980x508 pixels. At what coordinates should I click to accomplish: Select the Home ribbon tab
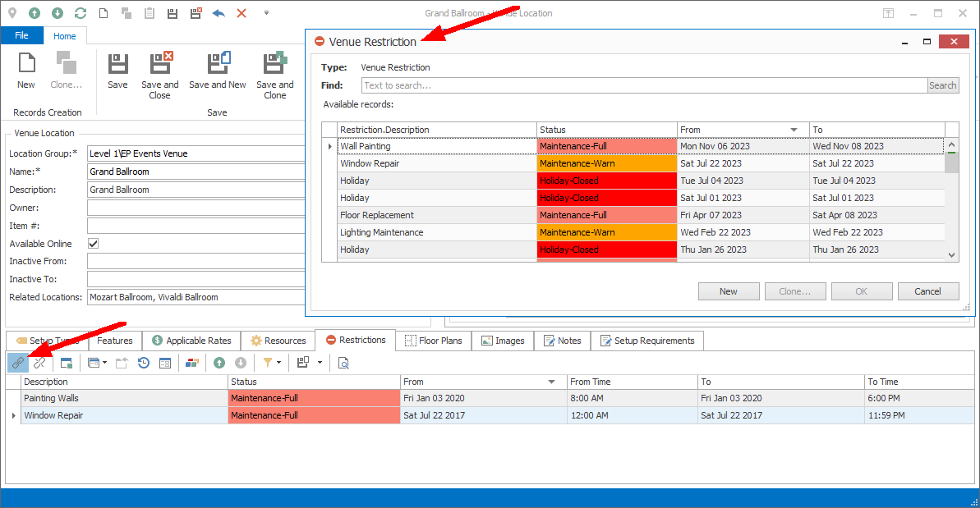[x=64, y=36]
